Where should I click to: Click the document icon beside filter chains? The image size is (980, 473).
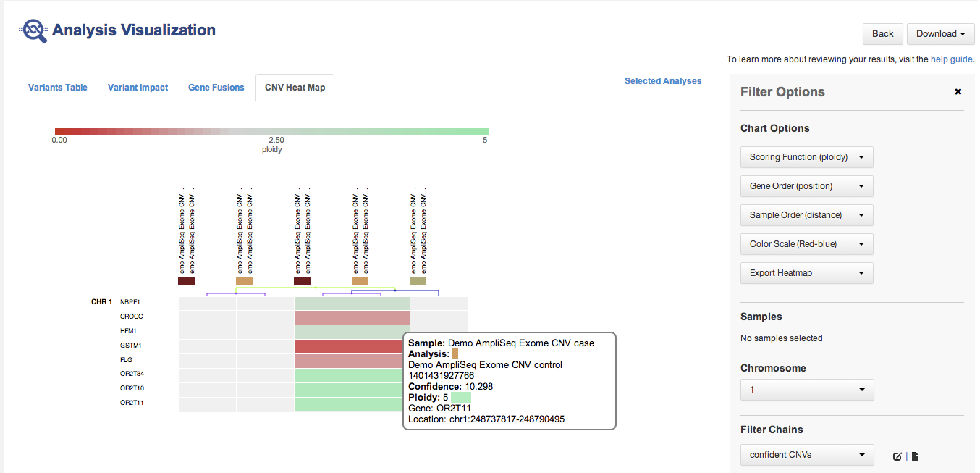click(x=915, y=456)
